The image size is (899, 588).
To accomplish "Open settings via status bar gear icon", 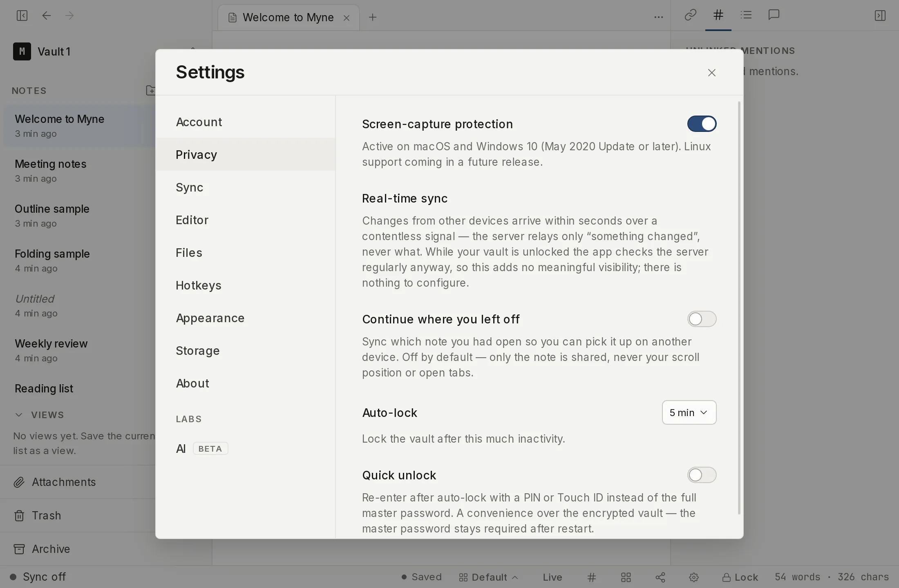I will (x=694, y=577).
